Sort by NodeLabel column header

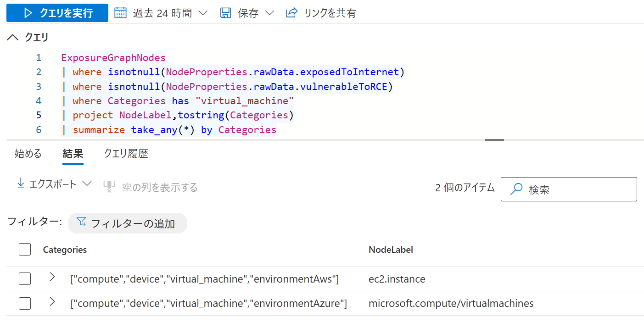[391, 250]
